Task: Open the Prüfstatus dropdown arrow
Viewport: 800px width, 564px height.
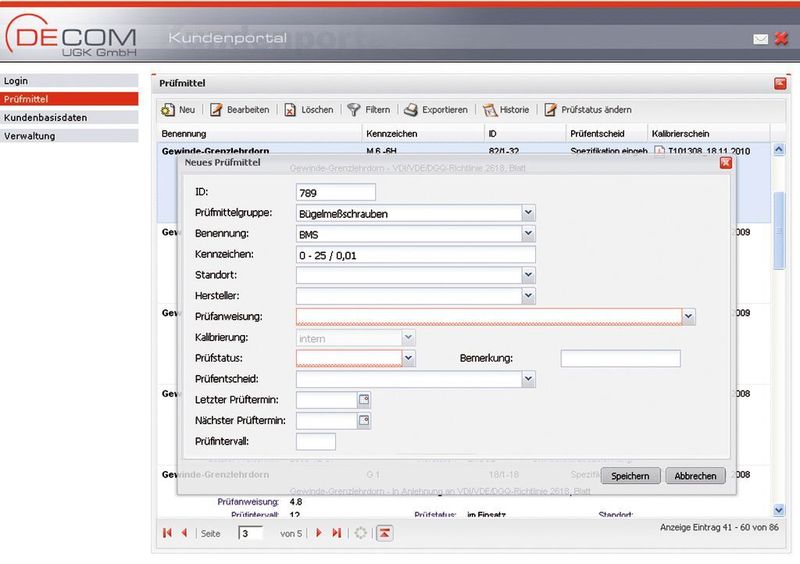Action: [x=408, y=358]
